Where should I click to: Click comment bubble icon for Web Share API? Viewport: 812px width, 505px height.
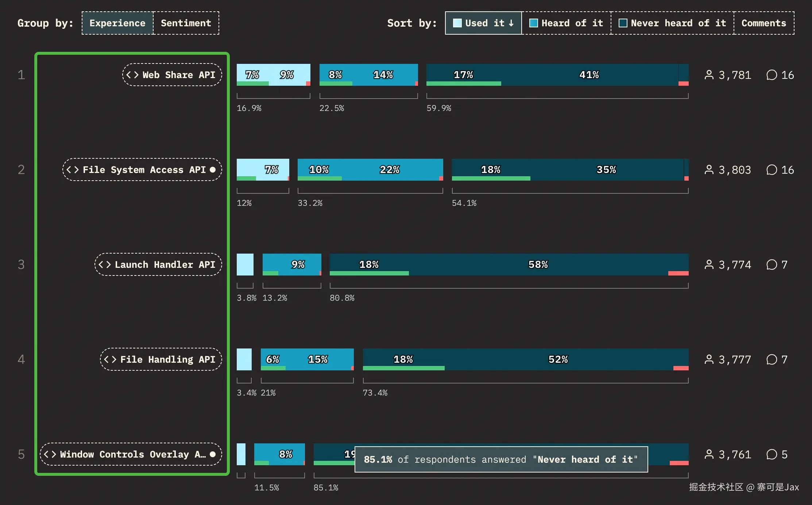[772, 75]
